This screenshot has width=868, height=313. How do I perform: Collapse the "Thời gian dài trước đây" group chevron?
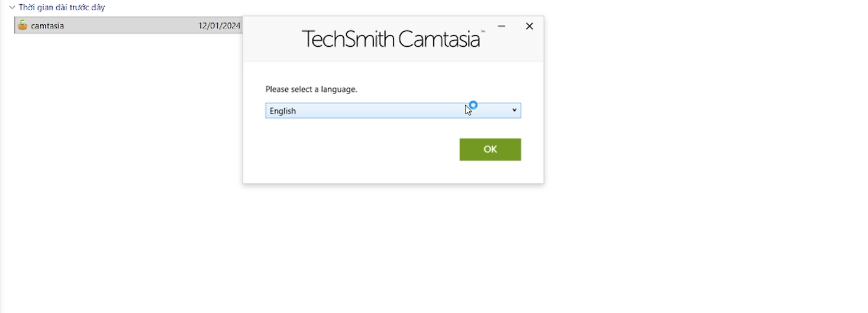pos(12,8)
